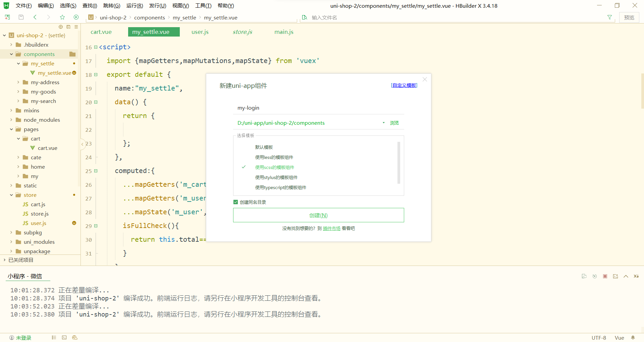Restart the run via the circular play icon
The width and height of the screenshot is (644, 342).
point(595,276)
